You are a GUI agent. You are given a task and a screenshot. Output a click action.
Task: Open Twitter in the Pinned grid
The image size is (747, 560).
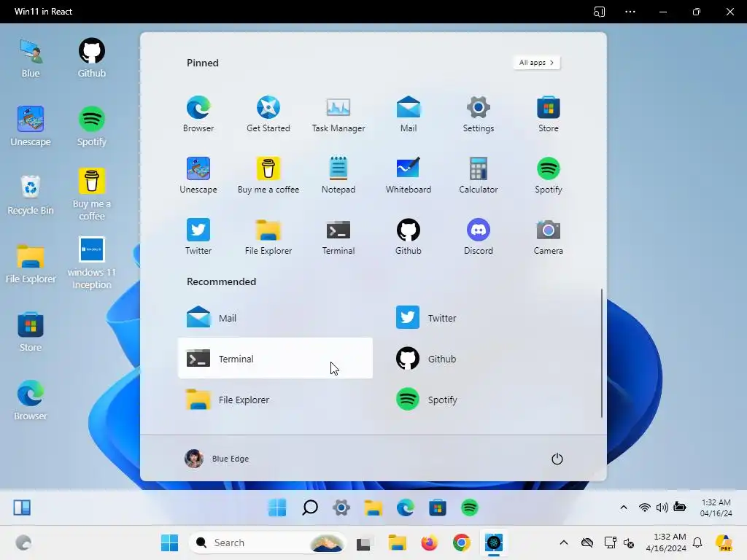click(198, 237)
